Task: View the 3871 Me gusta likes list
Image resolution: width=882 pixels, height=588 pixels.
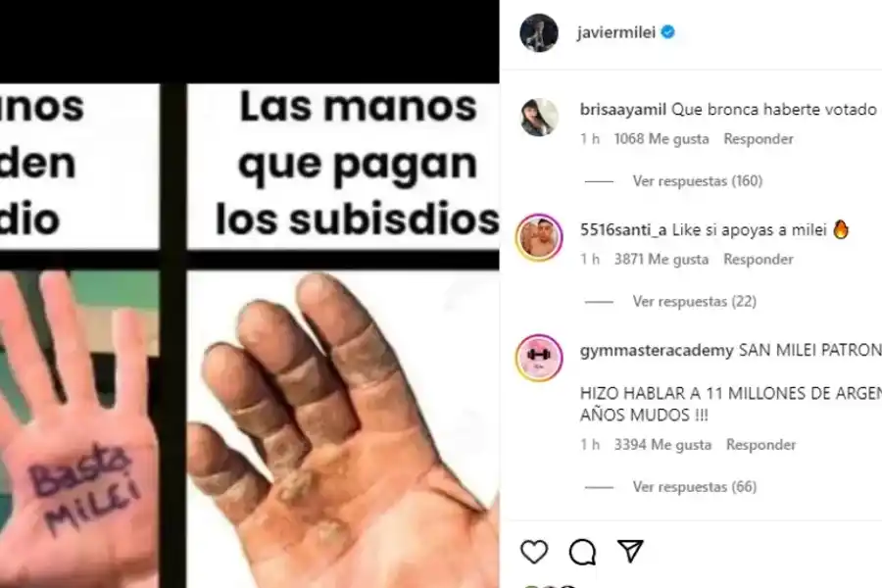Action: (x=661, y=260)
